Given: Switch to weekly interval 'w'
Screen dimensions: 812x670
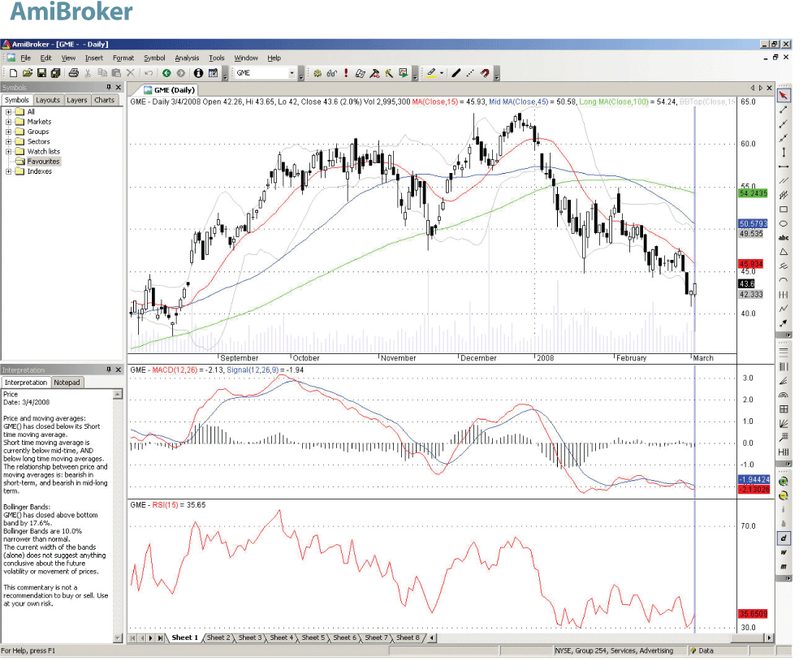Looking at the screenshot, I should tap(783, 552).
